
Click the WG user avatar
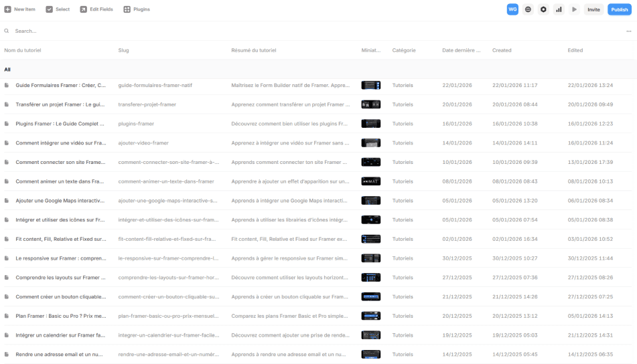pyautogui.click(x=512, y=9)
